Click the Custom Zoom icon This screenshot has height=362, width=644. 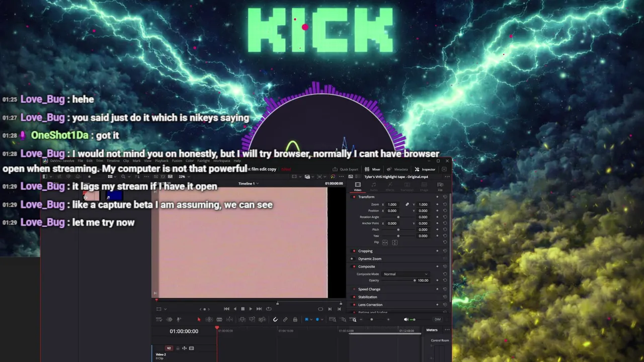tap(353, 319)
